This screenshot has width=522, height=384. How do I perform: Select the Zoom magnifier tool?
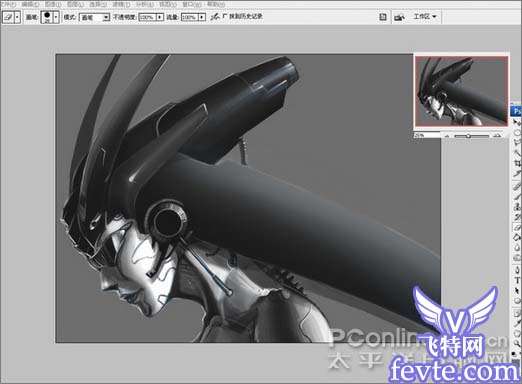[x=517, y=342]
